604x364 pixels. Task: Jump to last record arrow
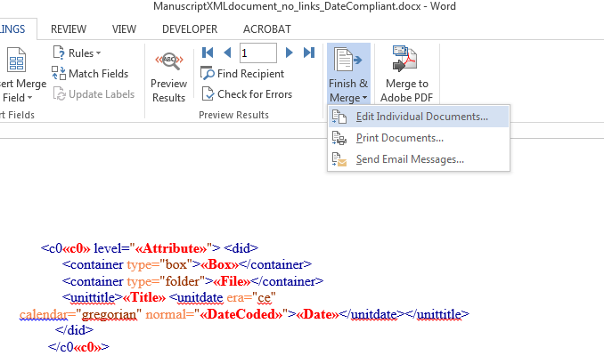click(x=308, y=53)
